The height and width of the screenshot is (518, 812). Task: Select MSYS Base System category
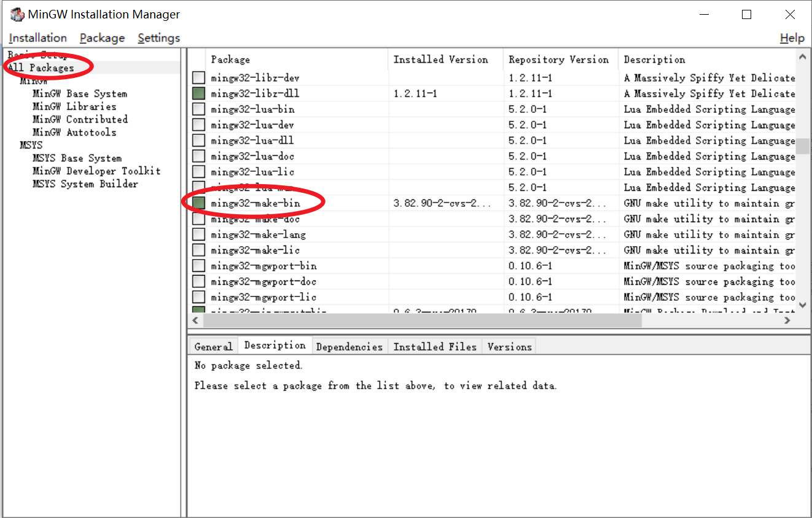(77, 158)
